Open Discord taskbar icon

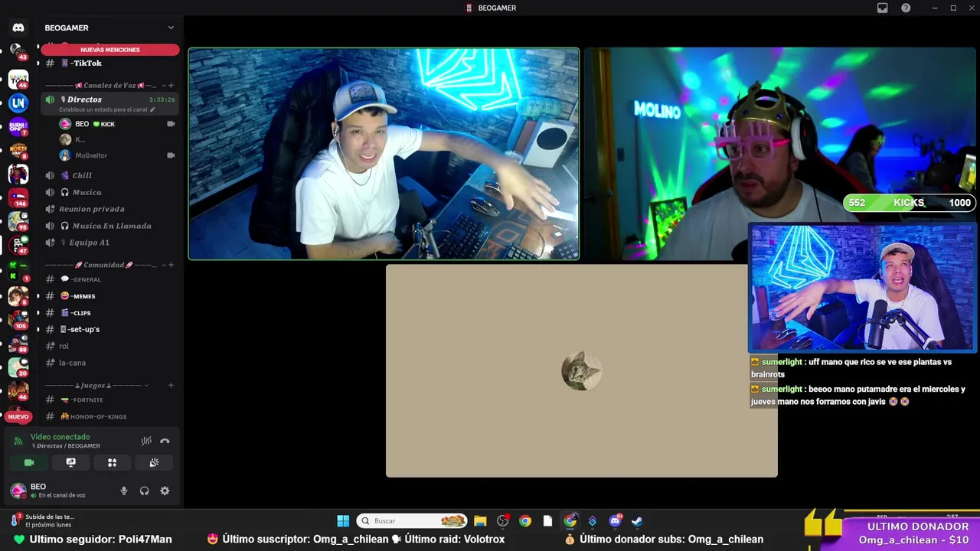(615, 521)
